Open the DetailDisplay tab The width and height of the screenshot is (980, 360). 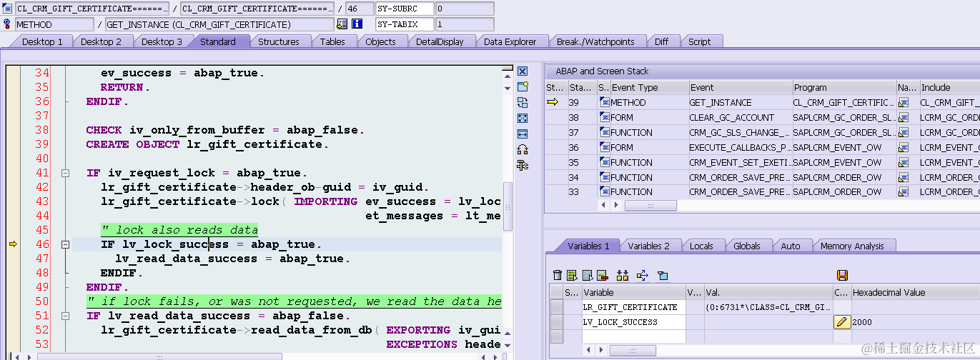tap(440, 41)
